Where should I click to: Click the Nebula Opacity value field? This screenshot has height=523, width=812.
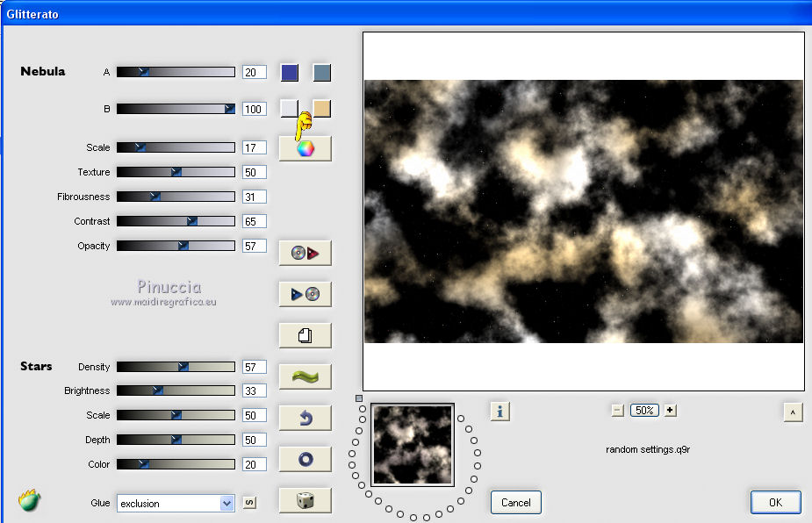point(255,246)
